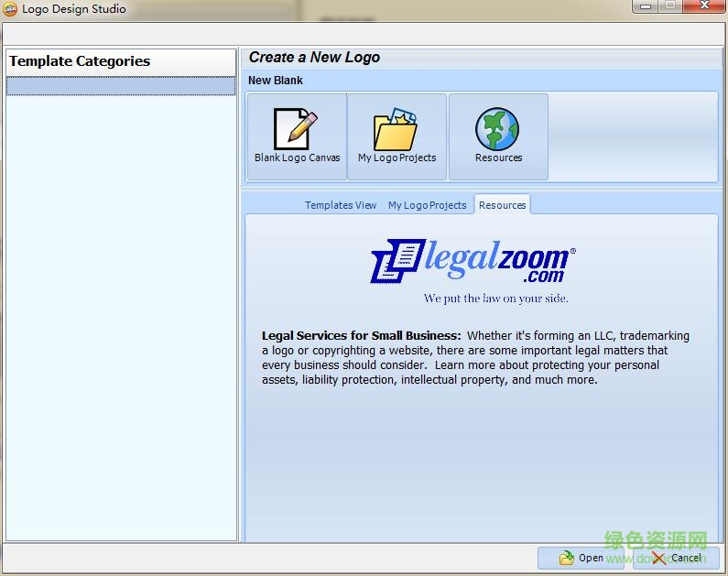Click the Open button
The height and width of the screenshot is (576, 728).
pos(581,558)
